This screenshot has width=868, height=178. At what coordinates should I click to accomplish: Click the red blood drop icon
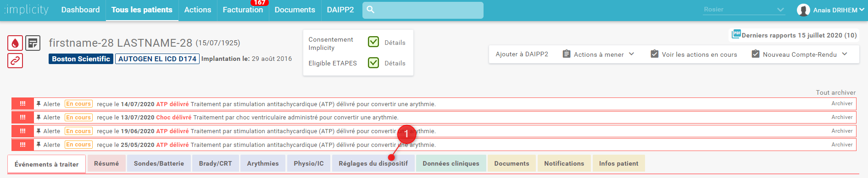pyautogui.click(x=15, y=43)
